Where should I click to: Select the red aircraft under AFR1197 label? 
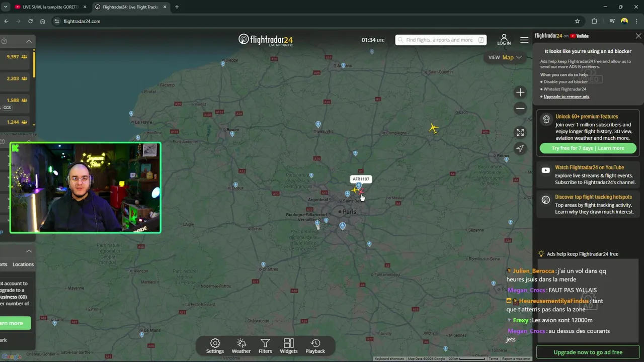pos(361,192)
